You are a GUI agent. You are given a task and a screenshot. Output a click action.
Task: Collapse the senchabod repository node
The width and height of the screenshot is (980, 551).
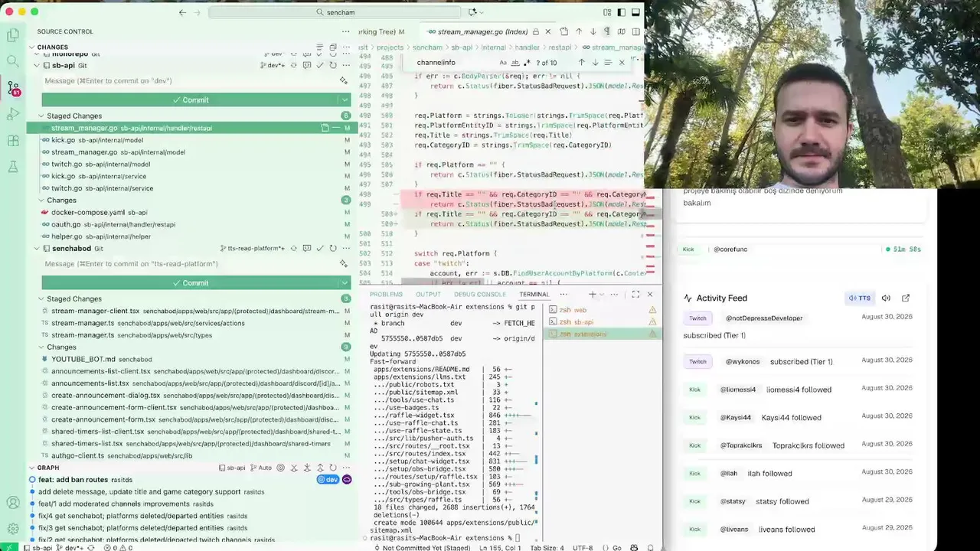(36, 249)
